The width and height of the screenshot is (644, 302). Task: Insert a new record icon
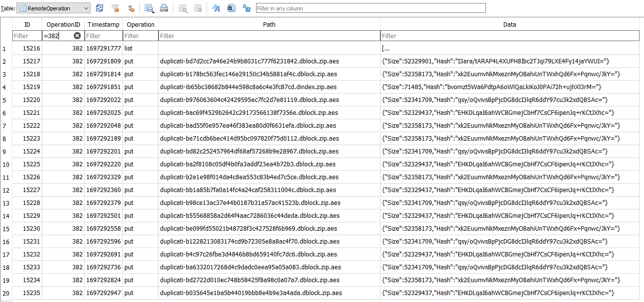[183, 8]
